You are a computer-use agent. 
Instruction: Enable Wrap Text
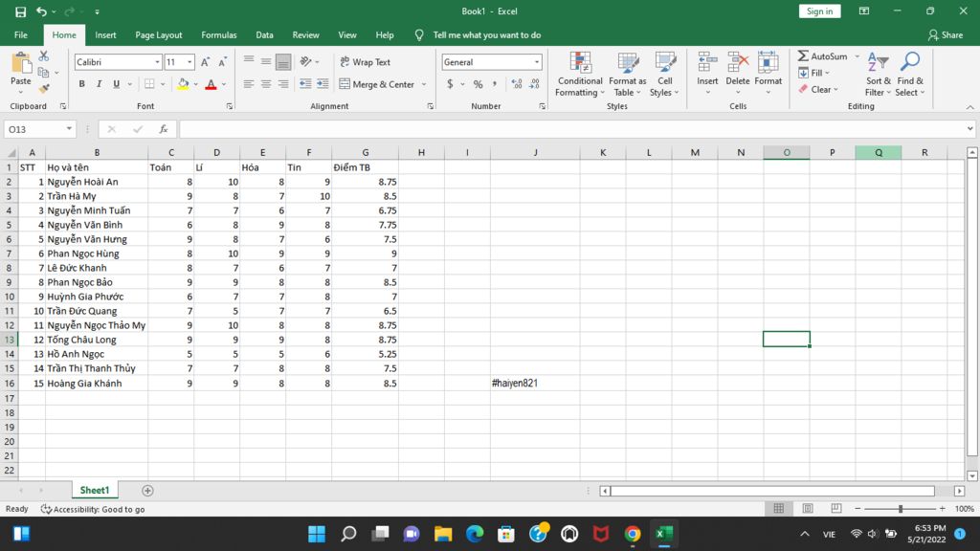pyautogui.click(x=366, y=62)
